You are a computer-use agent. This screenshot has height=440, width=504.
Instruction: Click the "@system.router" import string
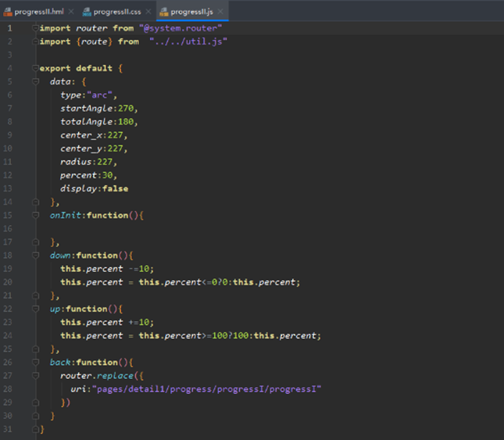pos(181,28)
